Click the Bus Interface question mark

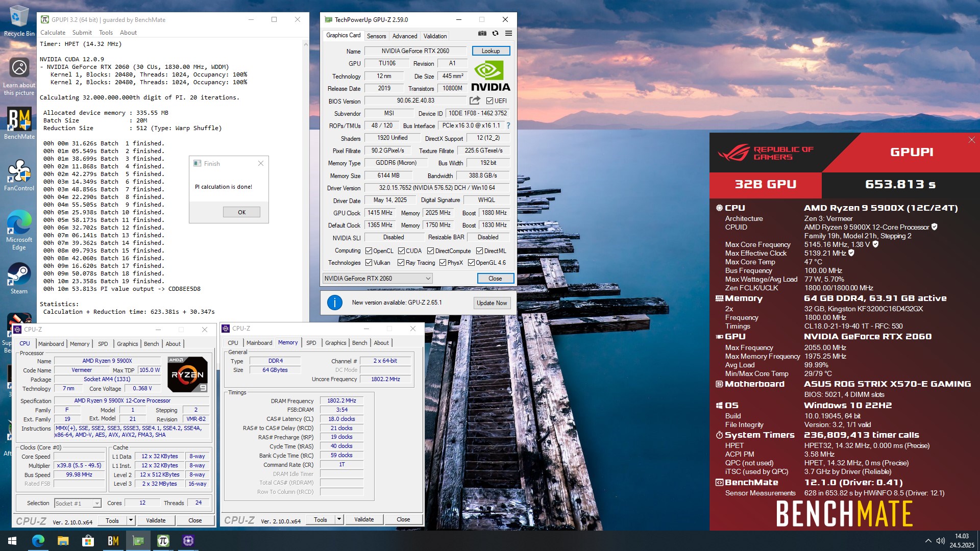click(508, 126)
